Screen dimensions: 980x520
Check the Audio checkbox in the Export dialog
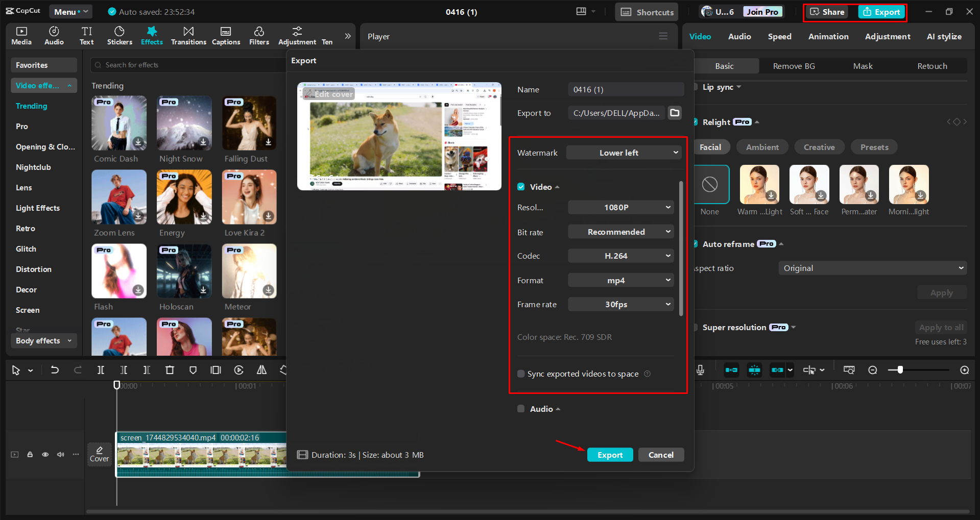pyautogui.click(x=521, y=409)
